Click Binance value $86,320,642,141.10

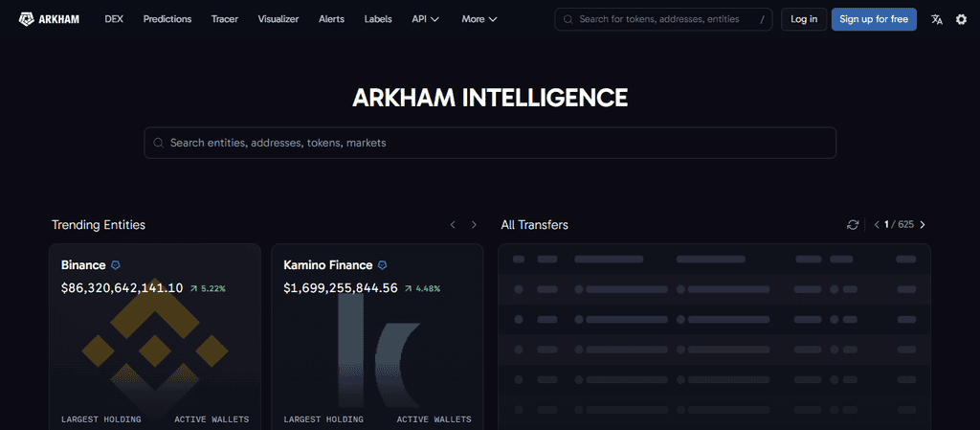click(x=122, y=288)
